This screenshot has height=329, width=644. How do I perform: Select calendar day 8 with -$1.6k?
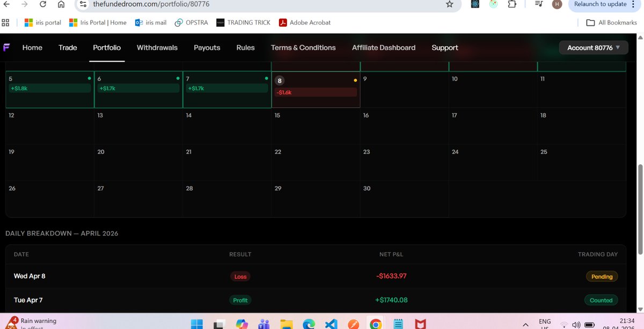(316, 90)
